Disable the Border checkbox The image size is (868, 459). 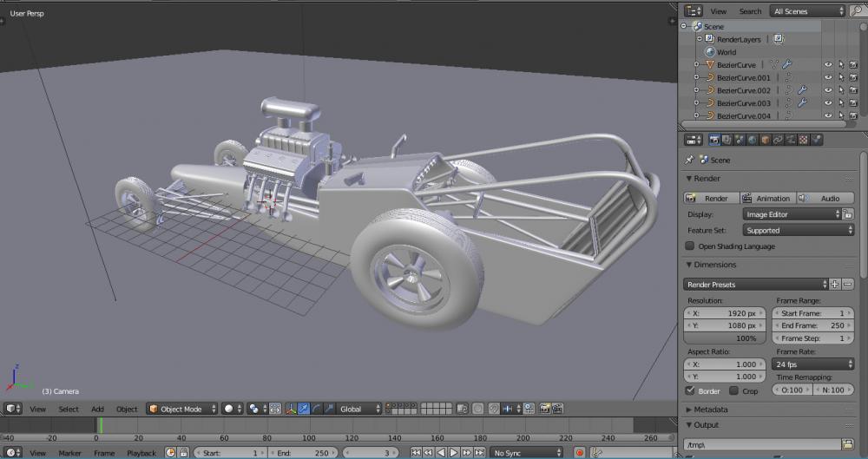[691, 391]
